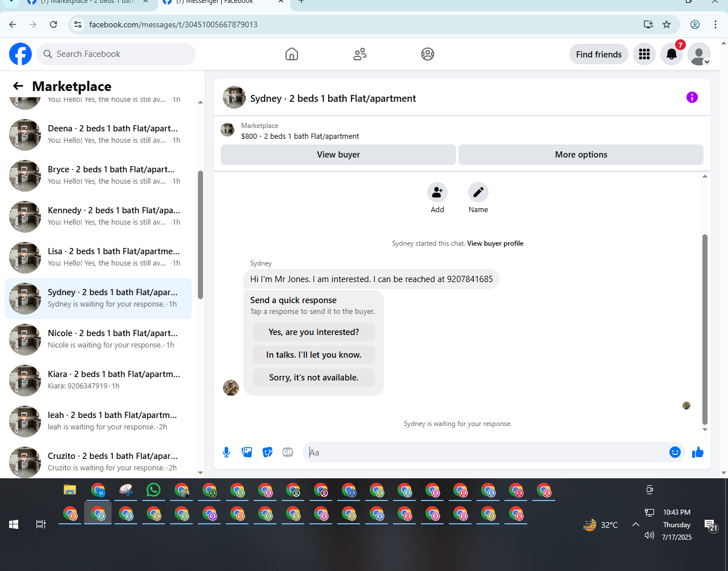The height and width of the screenshot is (571, 728).
Task: Click the browser back arrow
Action: [13, 24]
